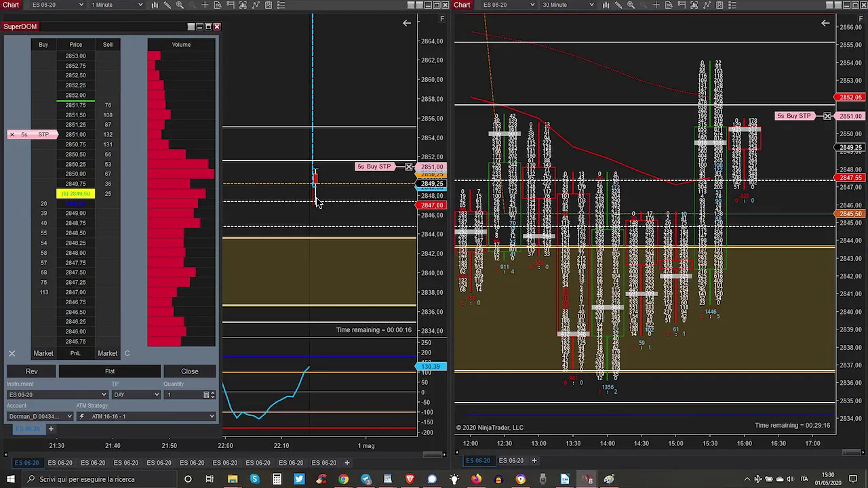Open chart properties list in 30 Minute chart
The height and width of the screenshot is (488, 868).
click(x=732, y=5)
